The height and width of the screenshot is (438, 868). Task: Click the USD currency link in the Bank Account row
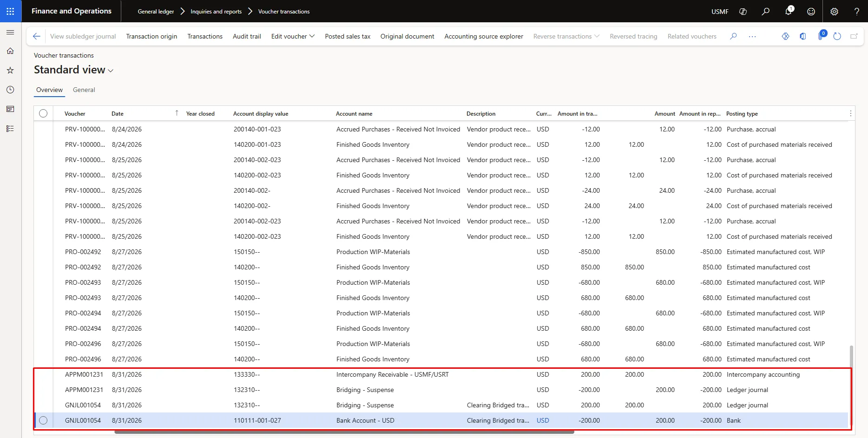pos(543,420)
